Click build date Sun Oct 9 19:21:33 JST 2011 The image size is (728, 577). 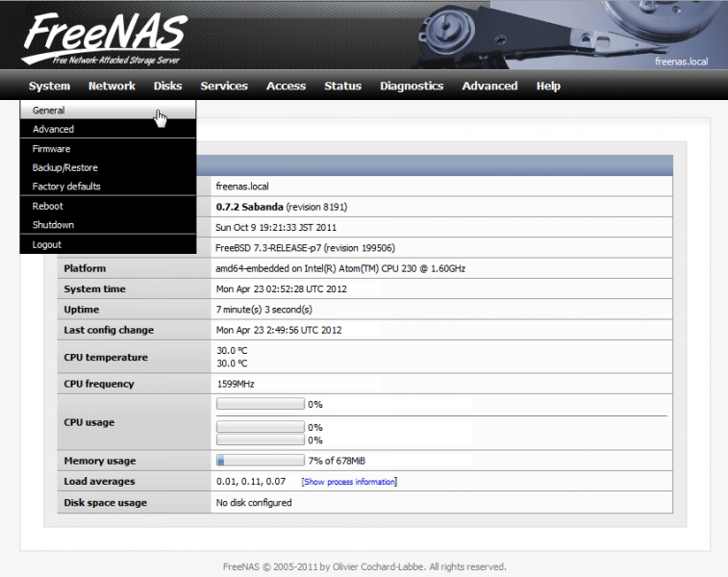[x=276, y=228]
